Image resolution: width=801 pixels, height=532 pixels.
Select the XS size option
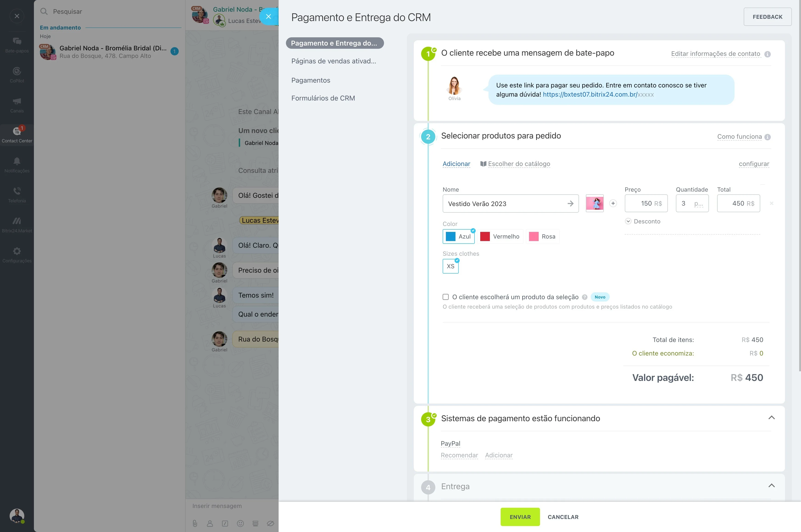(x=450, y=266)
